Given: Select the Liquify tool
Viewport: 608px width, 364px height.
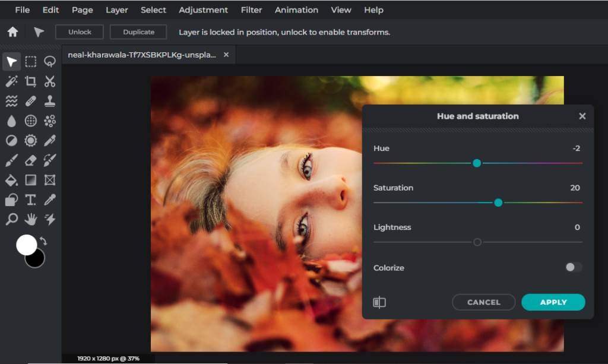Looking at the screenshot, I should coord(12,101).
